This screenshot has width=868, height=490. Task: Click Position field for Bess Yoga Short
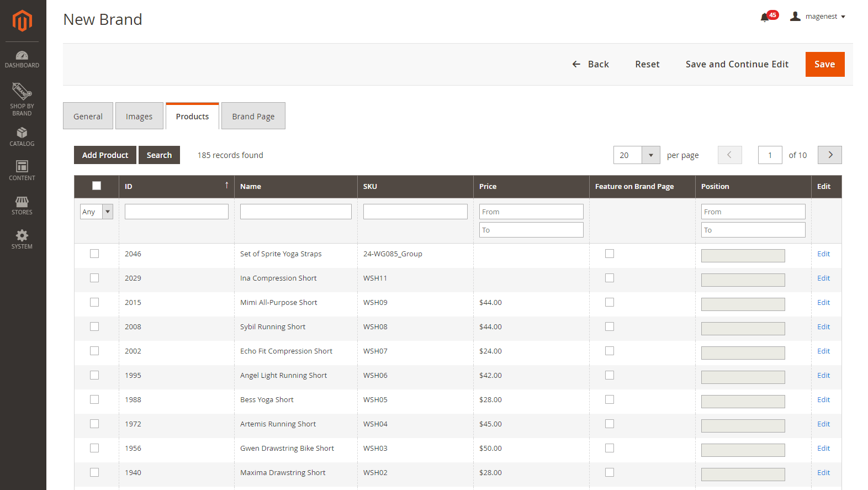[743, 402]
